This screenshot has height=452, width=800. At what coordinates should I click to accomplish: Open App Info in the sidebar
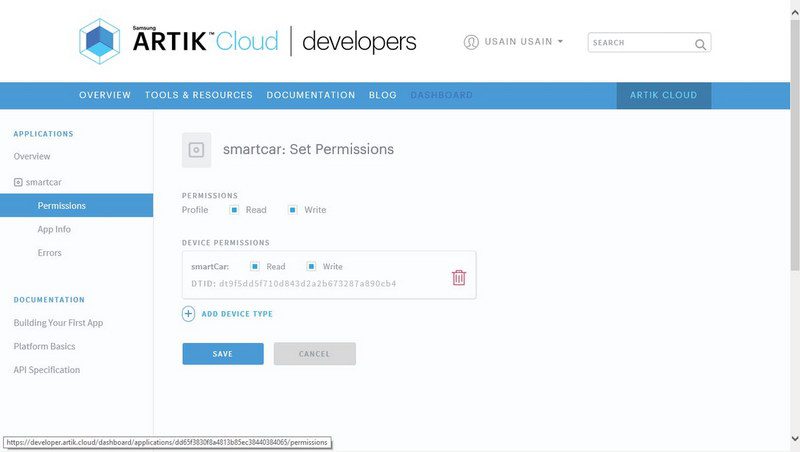54,229
